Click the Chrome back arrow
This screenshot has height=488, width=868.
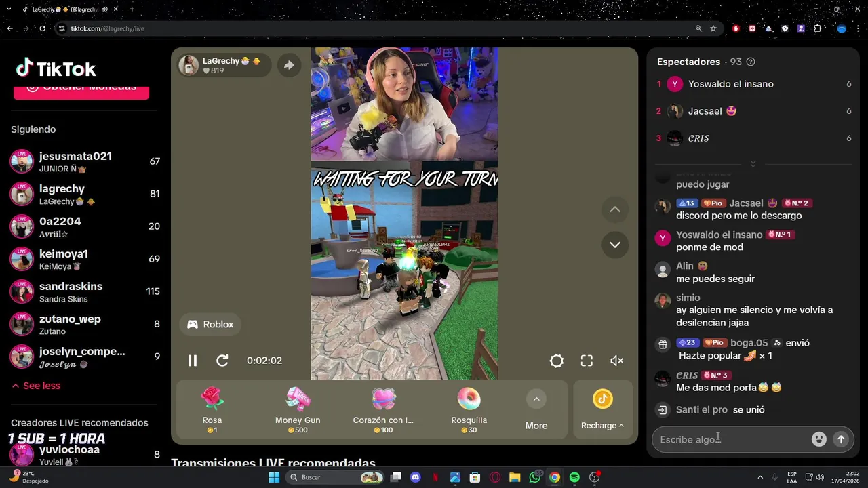click(x=9, y=28)
